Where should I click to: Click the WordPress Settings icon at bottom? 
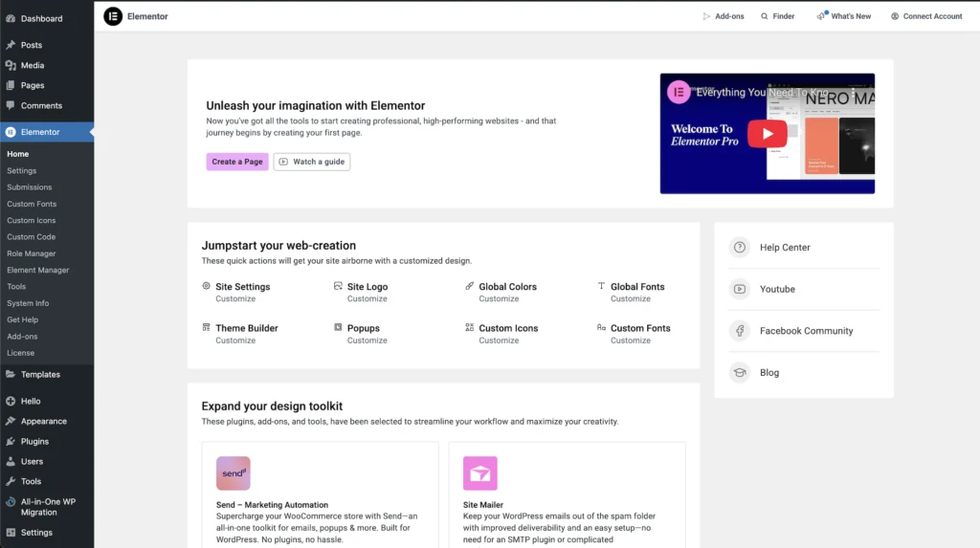coord(11,533)
